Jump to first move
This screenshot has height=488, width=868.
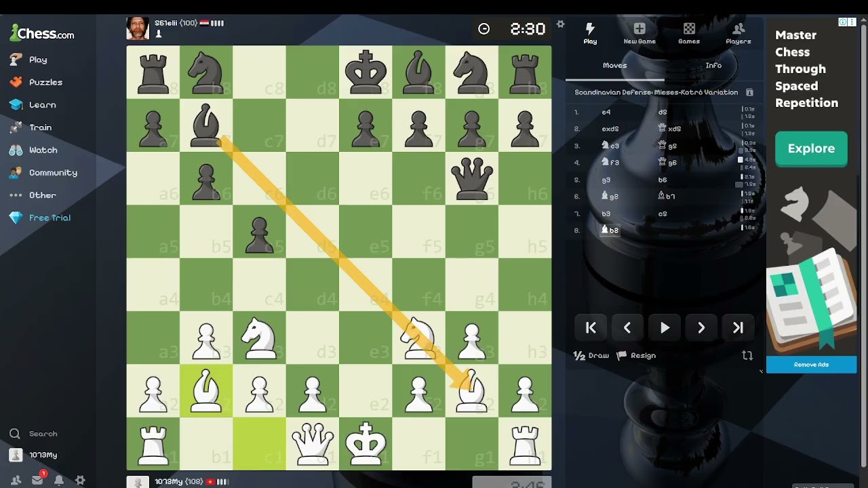tap(591, 328)
